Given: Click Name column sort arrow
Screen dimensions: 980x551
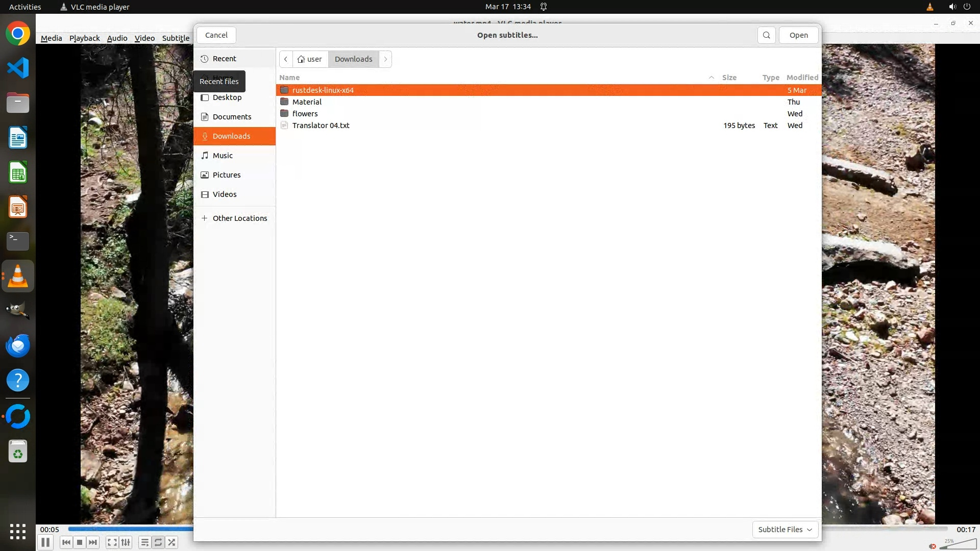Looking at the screenshot, I should (711, 78).
